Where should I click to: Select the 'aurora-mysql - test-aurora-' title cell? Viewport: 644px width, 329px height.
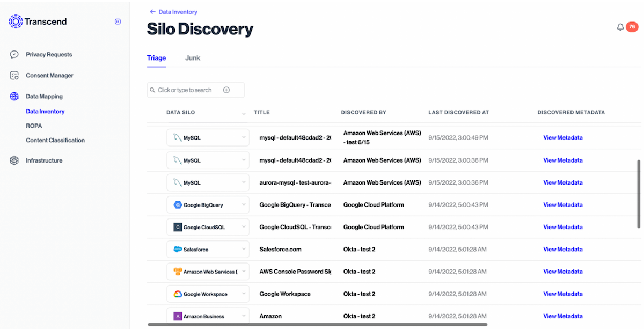[295, 182]
